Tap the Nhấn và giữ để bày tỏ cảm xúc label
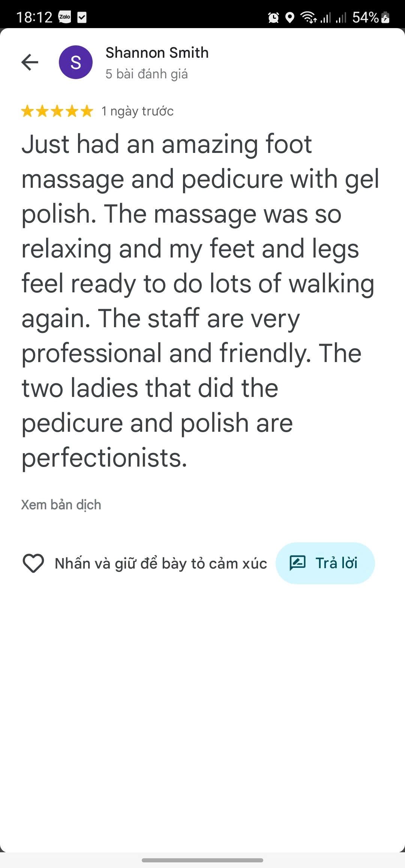This screenshot has width=405, height=868. click(x=161, y=563)
